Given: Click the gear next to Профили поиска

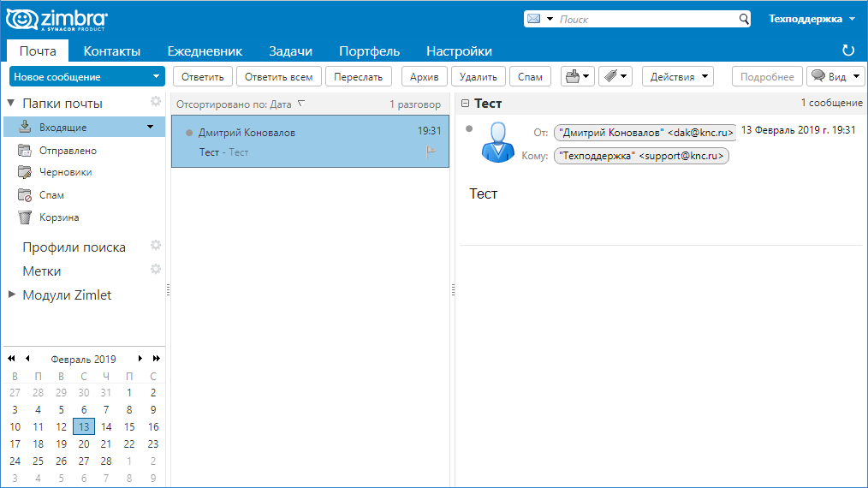Looking at the screenshot, I should (156, 245).
